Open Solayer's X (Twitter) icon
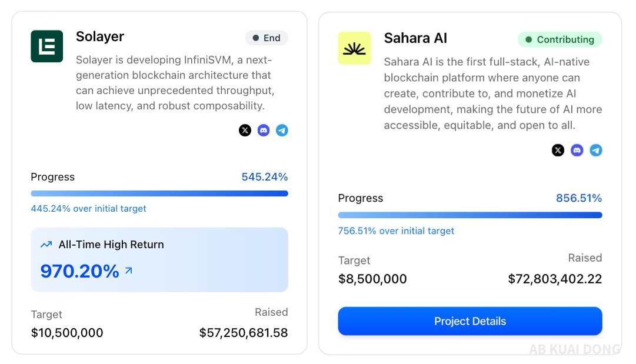This screenshot has height=364, width=636. pyautogui.click(x=245, y=130)
